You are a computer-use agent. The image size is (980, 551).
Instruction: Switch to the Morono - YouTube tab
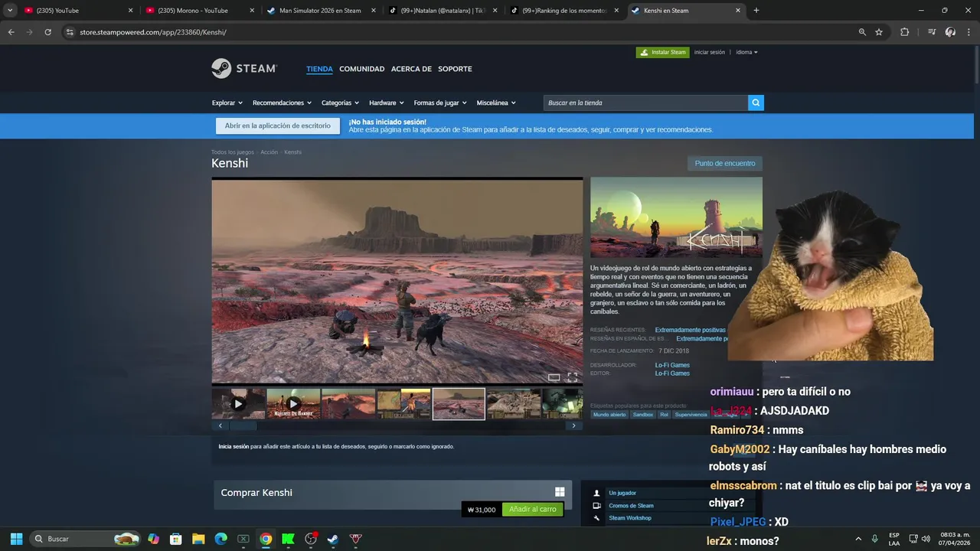[199, 11]
